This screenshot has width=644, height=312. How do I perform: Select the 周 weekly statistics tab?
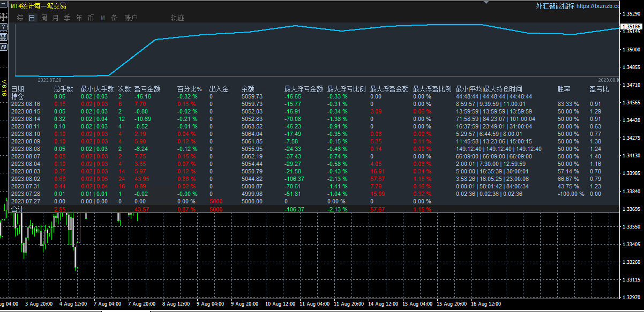tap(43, 18)
